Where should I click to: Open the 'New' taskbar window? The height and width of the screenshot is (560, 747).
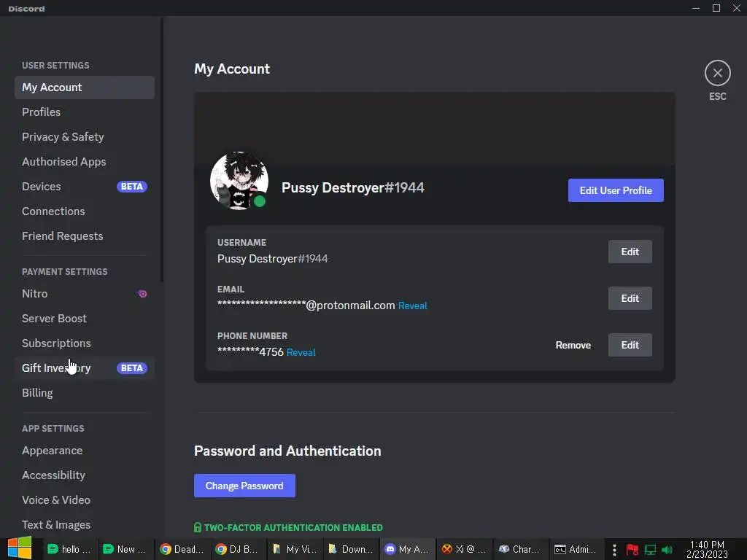tap(125, 549)
